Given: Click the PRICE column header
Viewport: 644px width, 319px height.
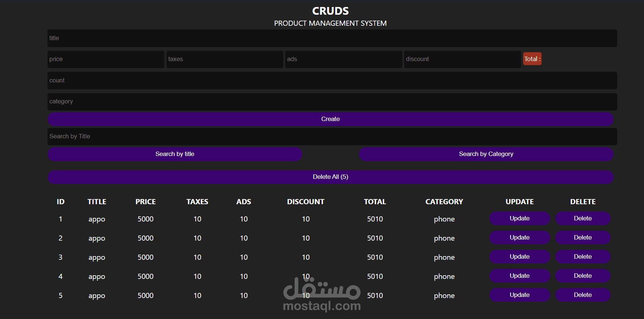Looking at the screenshot, I should pyautogui.click(x=146, y=202).
